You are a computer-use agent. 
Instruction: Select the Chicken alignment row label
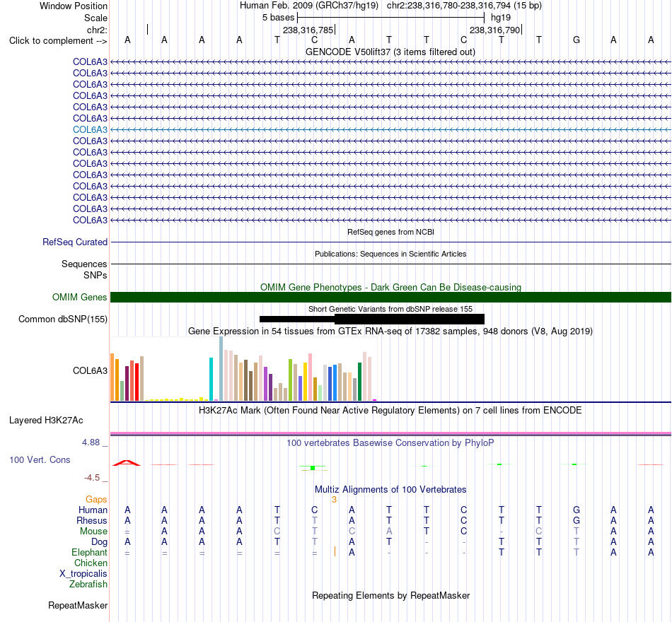91,563
